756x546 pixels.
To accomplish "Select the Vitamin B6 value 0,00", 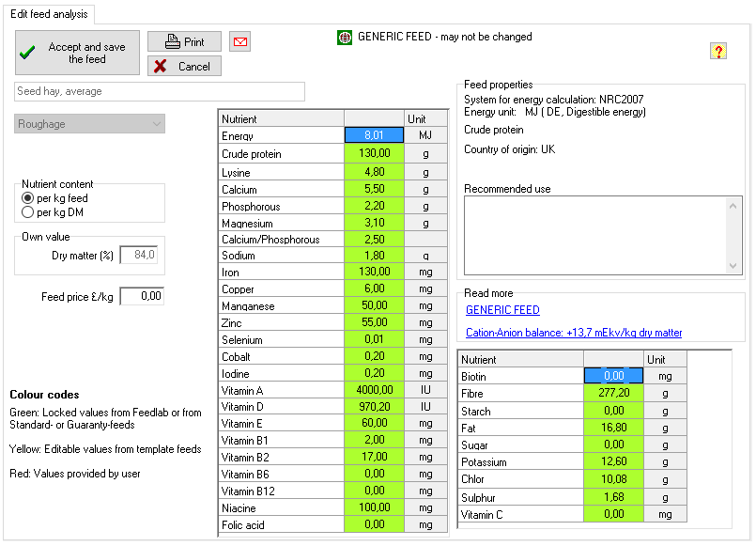I will 374,474.
